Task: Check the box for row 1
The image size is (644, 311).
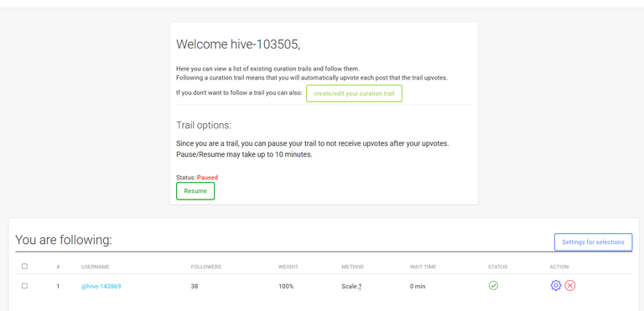Action: [24, 286]
